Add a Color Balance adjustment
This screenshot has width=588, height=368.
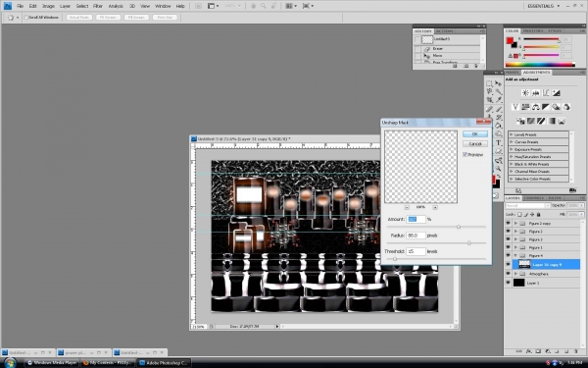point(535,107)
